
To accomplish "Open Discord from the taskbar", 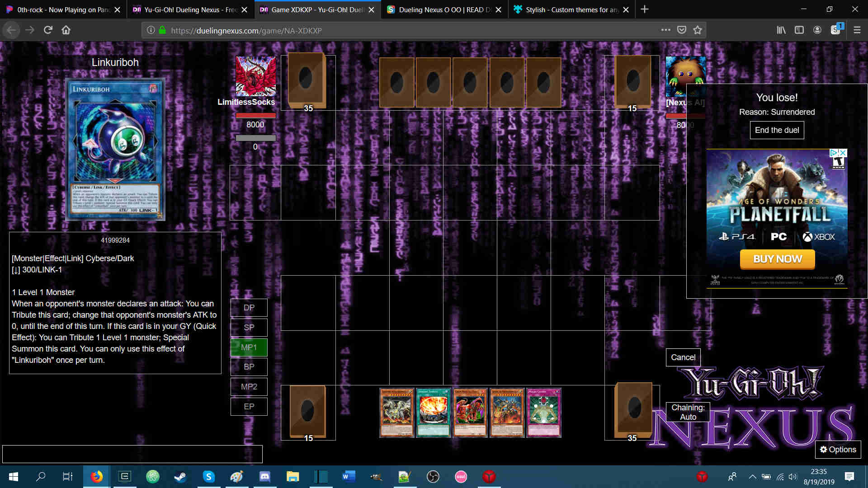I will [264, 477].
